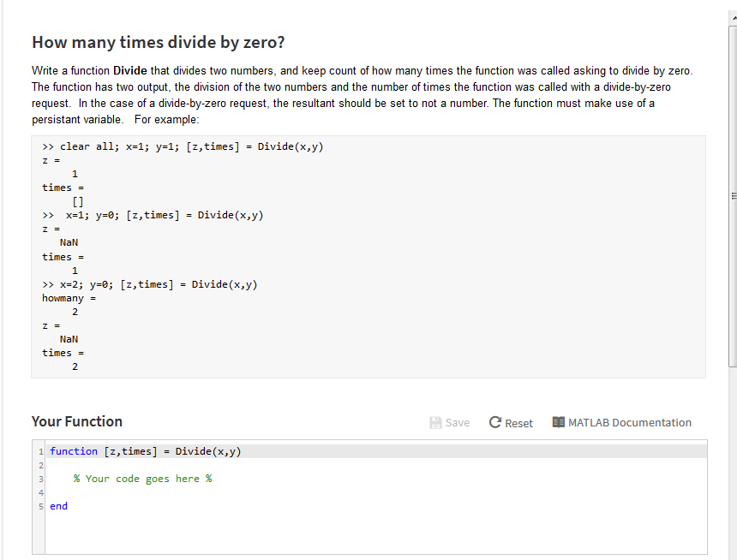Screen dimensions: 737x560
Task: Click the blue 'end' keyword in editor
Action: click(x=57, y=505)
